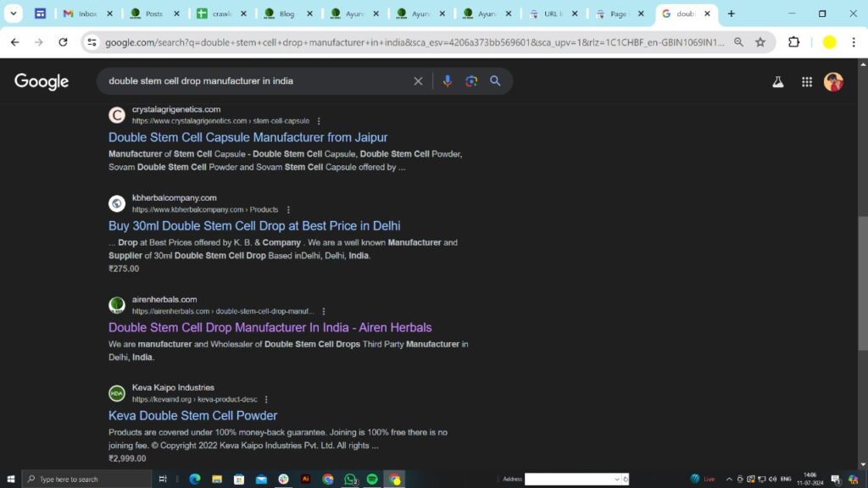The height and width of the screenshot is (488, 868).
Task: Switch to the Blog tab
Action: point(287,14)
